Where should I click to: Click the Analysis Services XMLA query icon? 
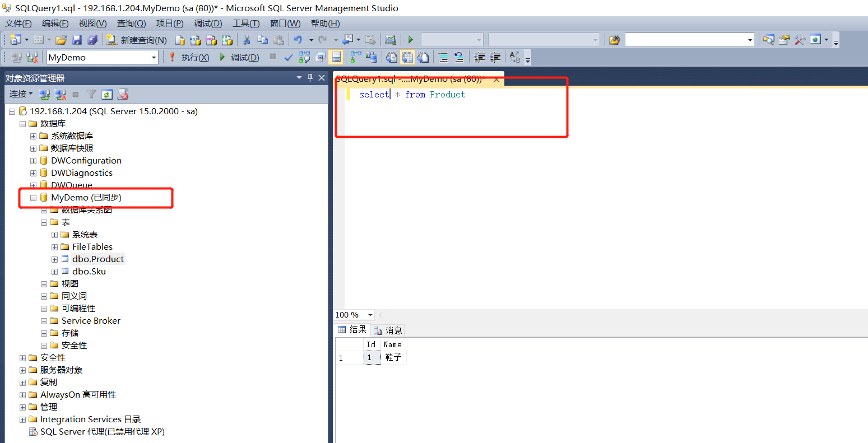(226, 40)
